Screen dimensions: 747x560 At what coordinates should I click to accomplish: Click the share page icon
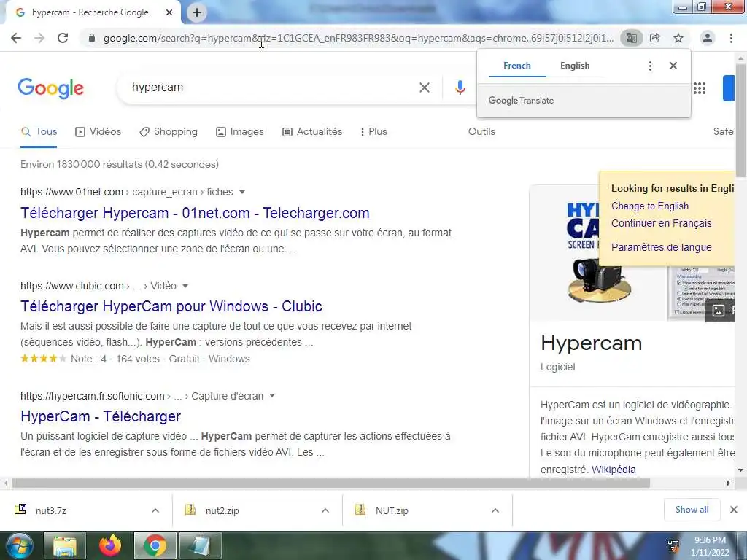tap(655, 38)
